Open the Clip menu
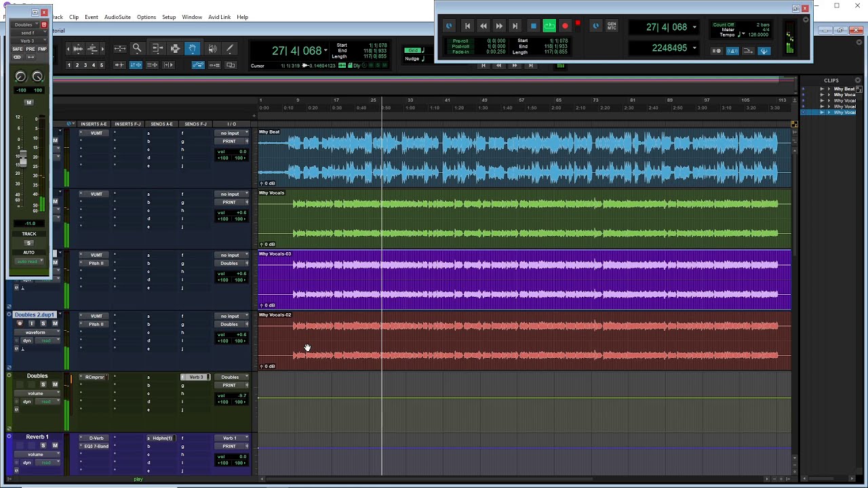 point(73,17)
